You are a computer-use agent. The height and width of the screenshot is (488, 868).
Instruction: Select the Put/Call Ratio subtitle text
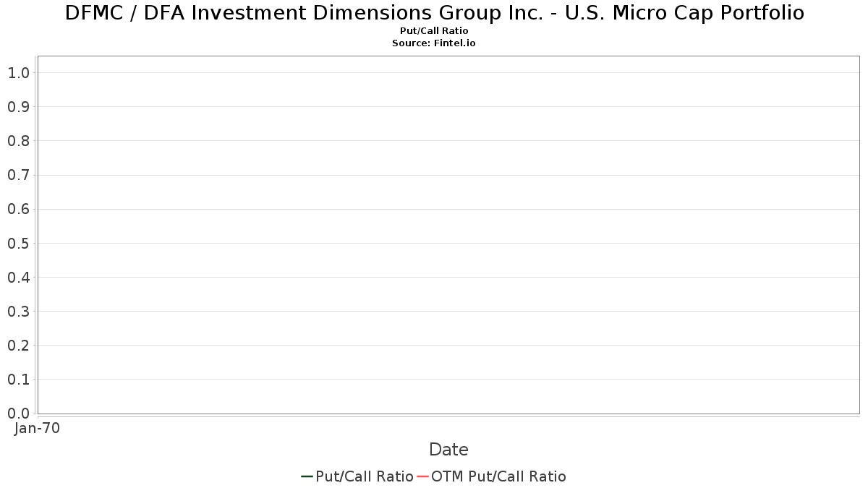[x=434, y=31]
